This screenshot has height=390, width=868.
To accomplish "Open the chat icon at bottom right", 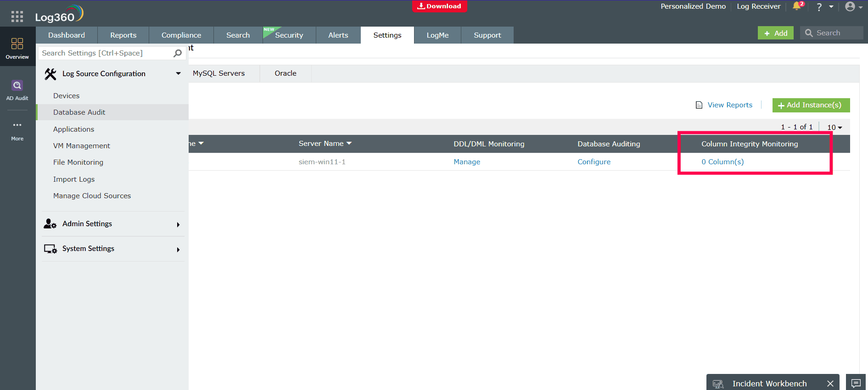I will pos(856,383).
